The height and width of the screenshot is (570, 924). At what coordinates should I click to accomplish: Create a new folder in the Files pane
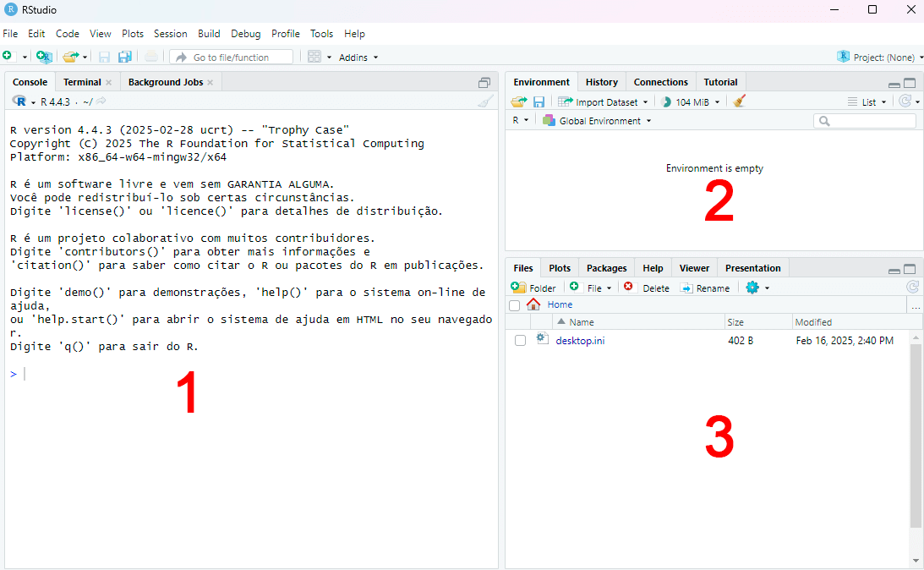[533, 288]
